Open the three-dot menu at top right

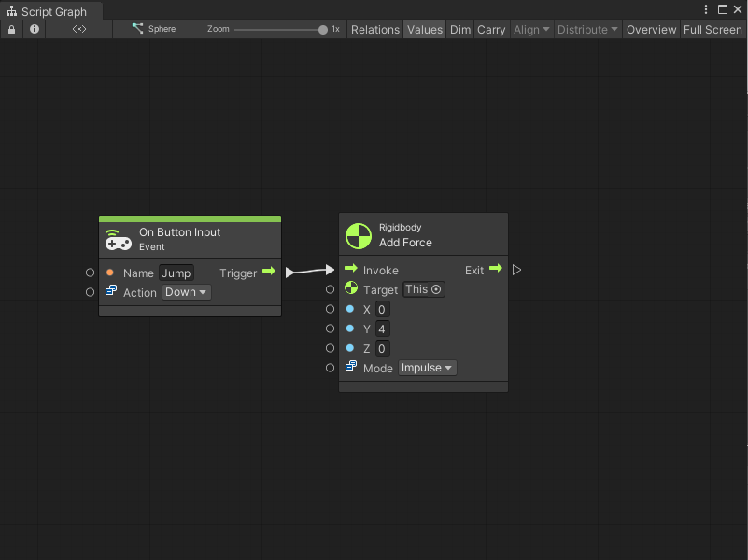pos(707,9)
